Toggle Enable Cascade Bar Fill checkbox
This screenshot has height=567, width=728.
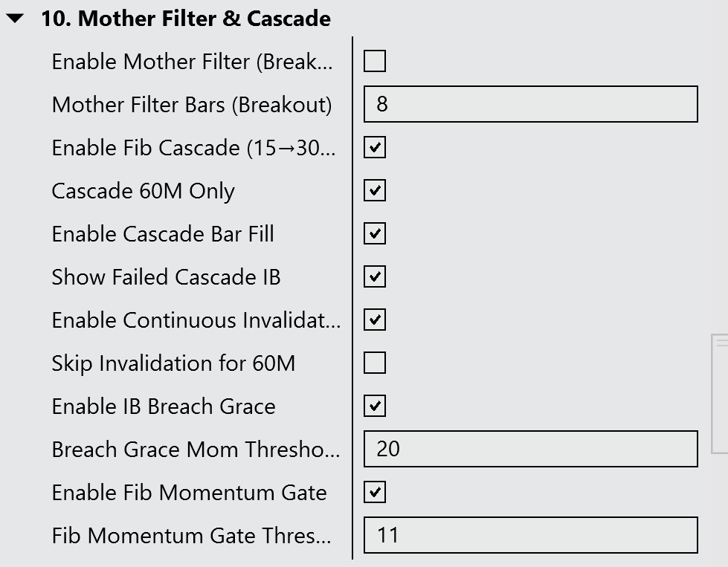pyautogui.click(x=375, y=233)
